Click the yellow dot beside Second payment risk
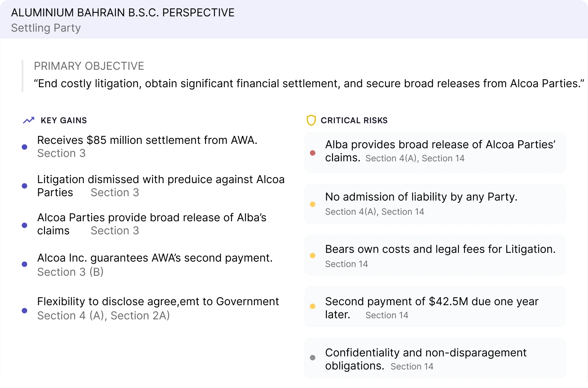The height and width of the screenshot is (388, 588). click(x=312, y=307)
